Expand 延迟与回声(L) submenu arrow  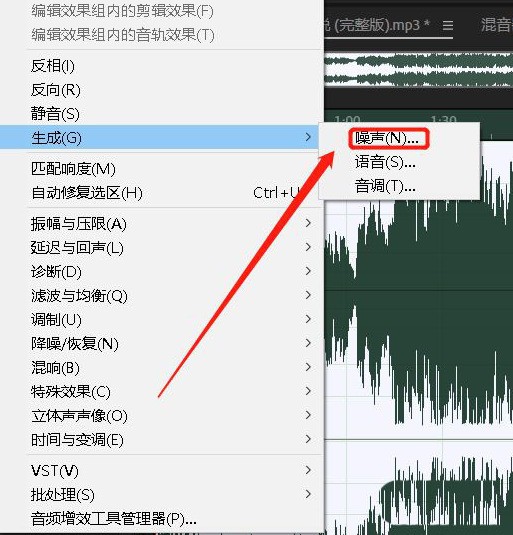pyautogui.click(x=308, y=247)
